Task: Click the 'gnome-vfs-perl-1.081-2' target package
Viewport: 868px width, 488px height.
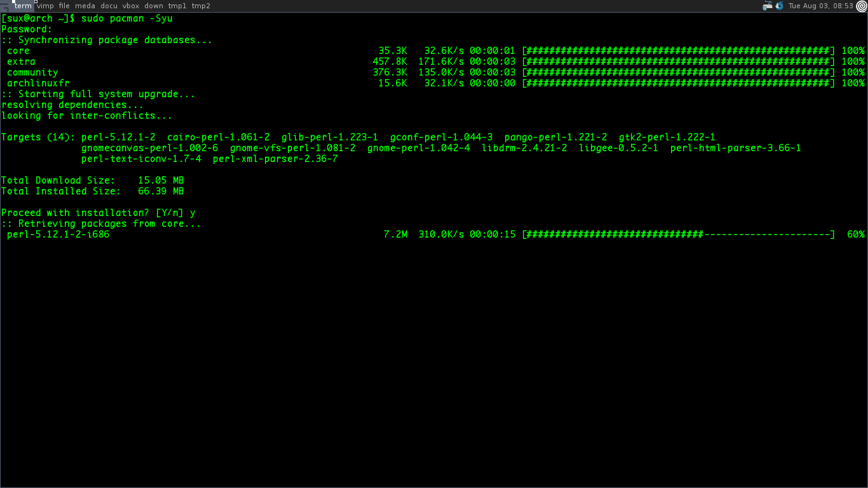Action: (293, 148)
